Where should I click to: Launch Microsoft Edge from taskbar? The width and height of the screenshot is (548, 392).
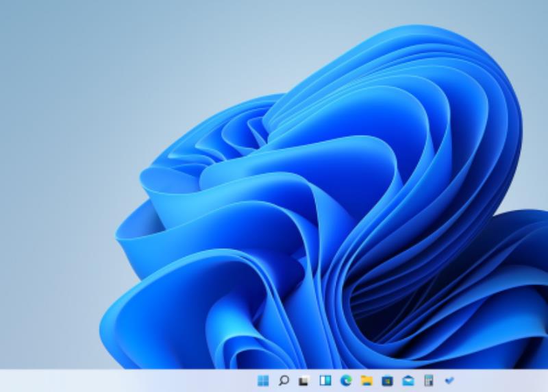346,380
